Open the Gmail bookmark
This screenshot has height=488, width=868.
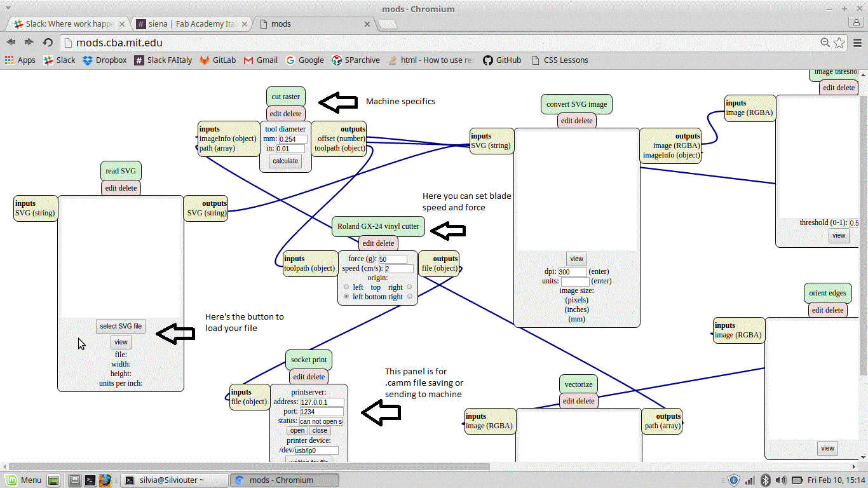pyautogui.click(x=261, y=60)
